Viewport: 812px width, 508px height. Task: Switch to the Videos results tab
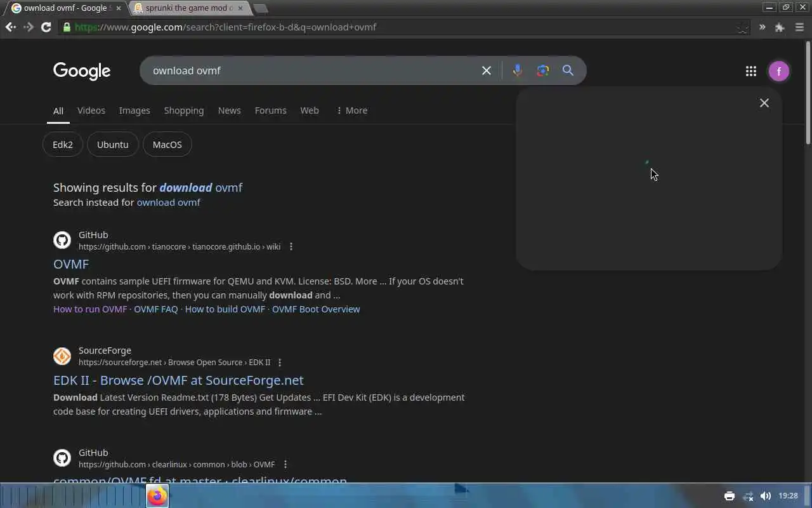point(91,110)
